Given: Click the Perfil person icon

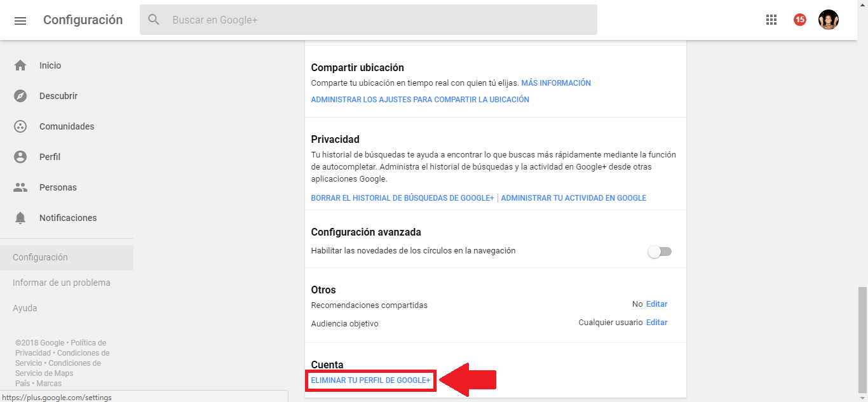Looking at the screenshot, I should coord(20,157).
